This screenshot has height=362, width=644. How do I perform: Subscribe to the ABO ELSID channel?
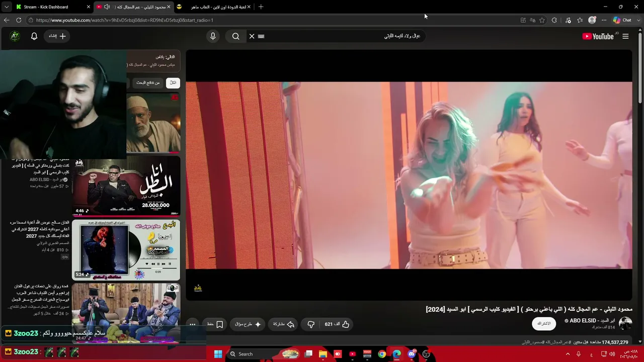544,323
